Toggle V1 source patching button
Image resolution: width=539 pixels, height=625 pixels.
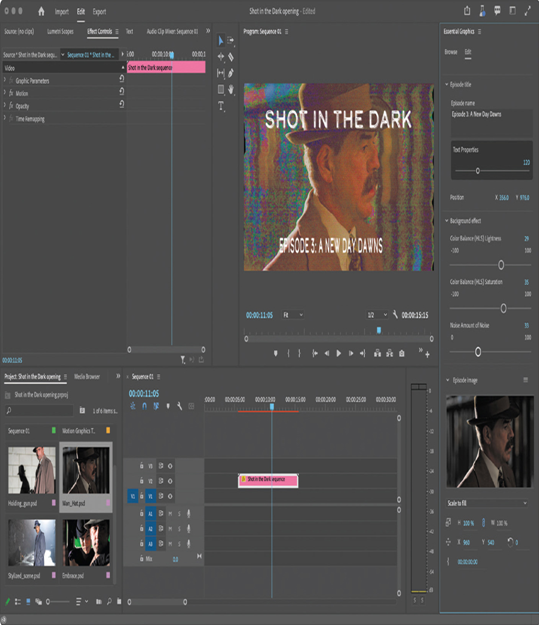(133, 496)
